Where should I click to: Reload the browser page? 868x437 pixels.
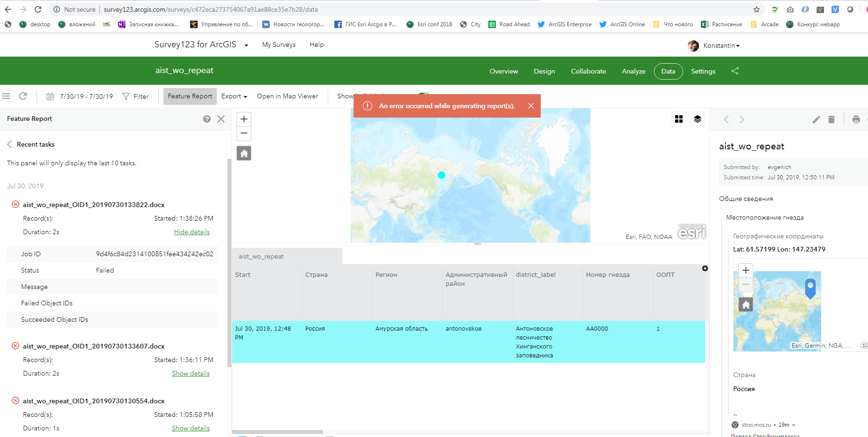click(x=38, y=9)
